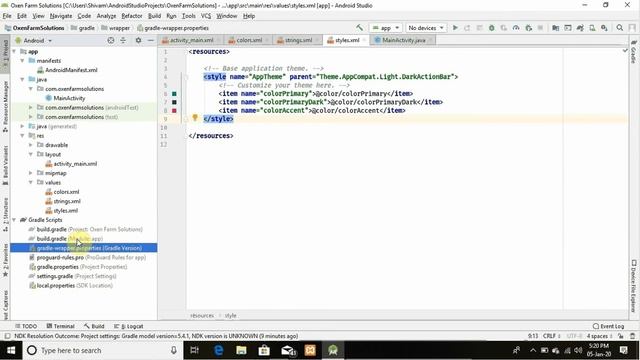The image size is (640, 360).
Task: Open the No devices dropdown
Action: [x=426, y=28]
